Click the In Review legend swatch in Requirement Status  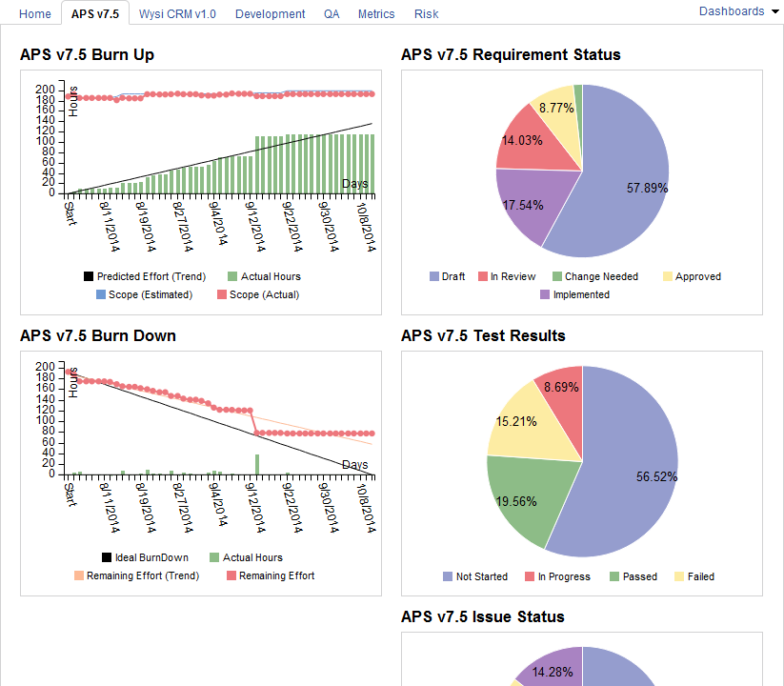tap(483, 277)
